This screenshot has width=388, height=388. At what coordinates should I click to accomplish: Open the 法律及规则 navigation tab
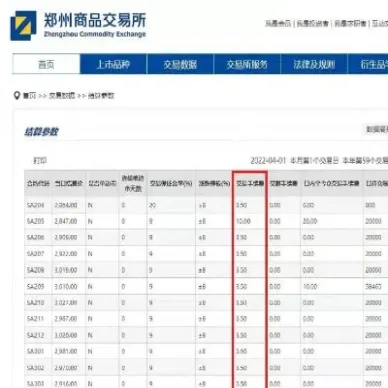pyautogui.click(x=314, y=64)
